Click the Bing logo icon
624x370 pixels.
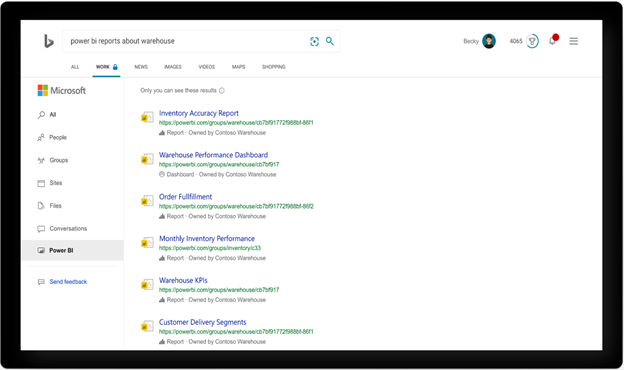[x=49, y=41]
